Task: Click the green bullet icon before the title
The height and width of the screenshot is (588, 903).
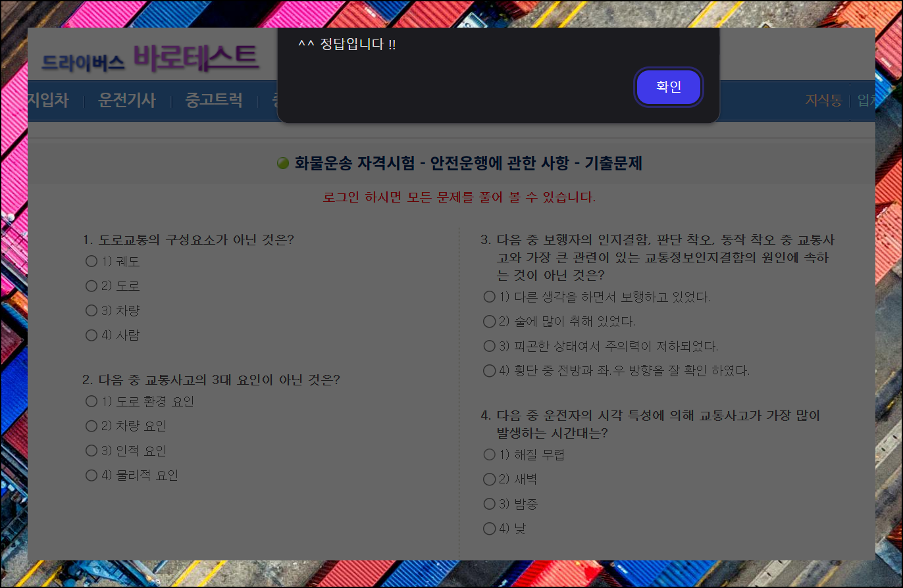Action: click(x=283, y=163)
